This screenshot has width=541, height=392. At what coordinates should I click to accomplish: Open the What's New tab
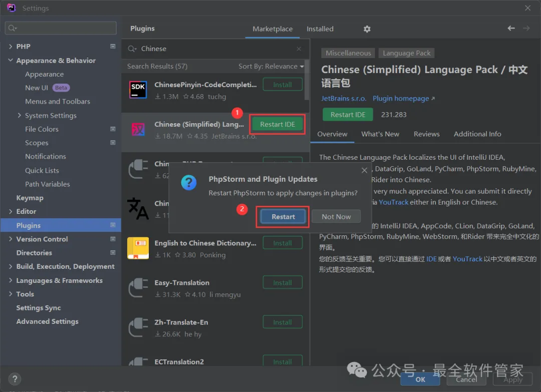coord(380,134)
